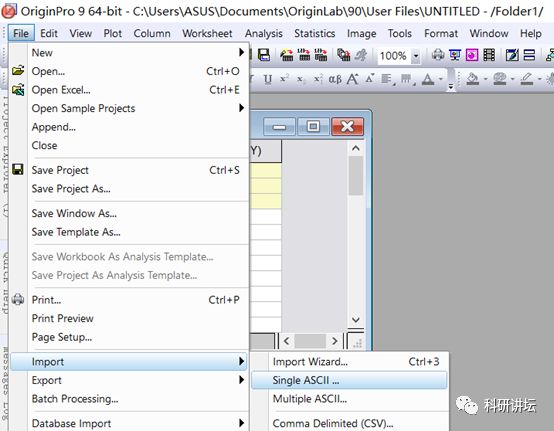This screenshot has height=431, width=554.
Task: Expand Open Sample Projects submenu
Action: (241, 108)
